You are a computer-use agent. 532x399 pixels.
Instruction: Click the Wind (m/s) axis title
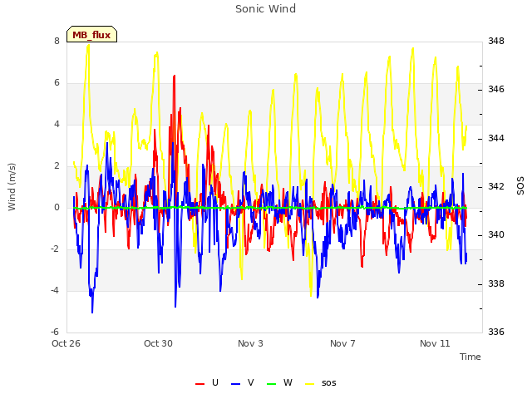click(x=12, y=187)
